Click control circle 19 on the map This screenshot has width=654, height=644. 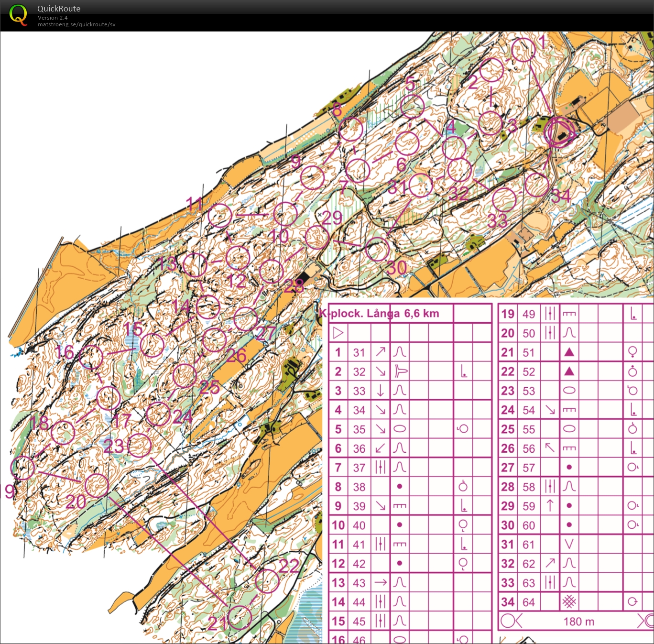(x=23, y=468)
